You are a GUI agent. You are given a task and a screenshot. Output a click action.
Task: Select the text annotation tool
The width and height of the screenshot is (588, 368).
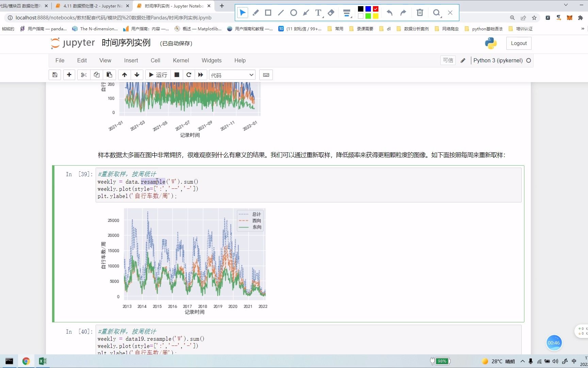[x=318, y=13]
